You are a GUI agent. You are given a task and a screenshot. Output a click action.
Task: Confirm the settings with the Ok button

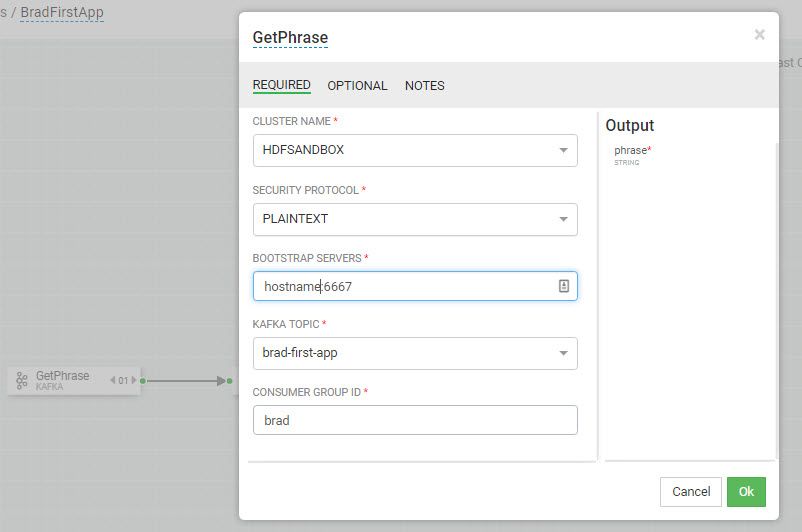point(746,491)
